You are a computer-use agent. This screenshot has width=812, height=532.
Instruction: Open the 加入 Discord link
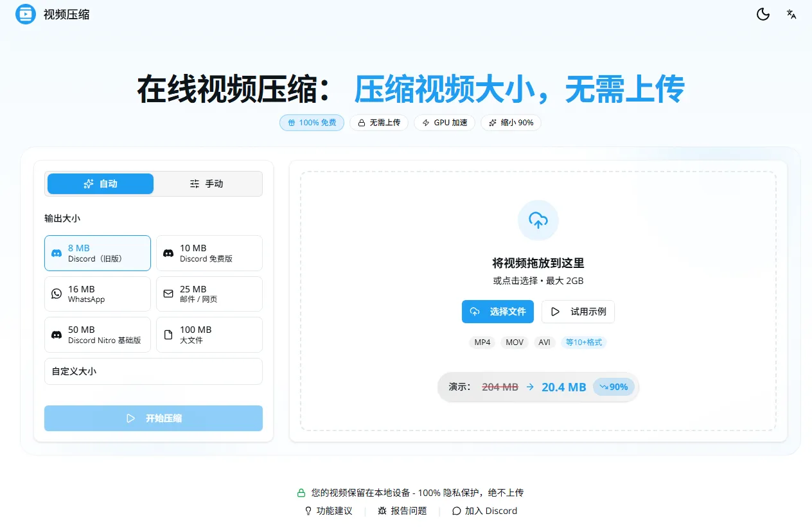coord(485,511)
